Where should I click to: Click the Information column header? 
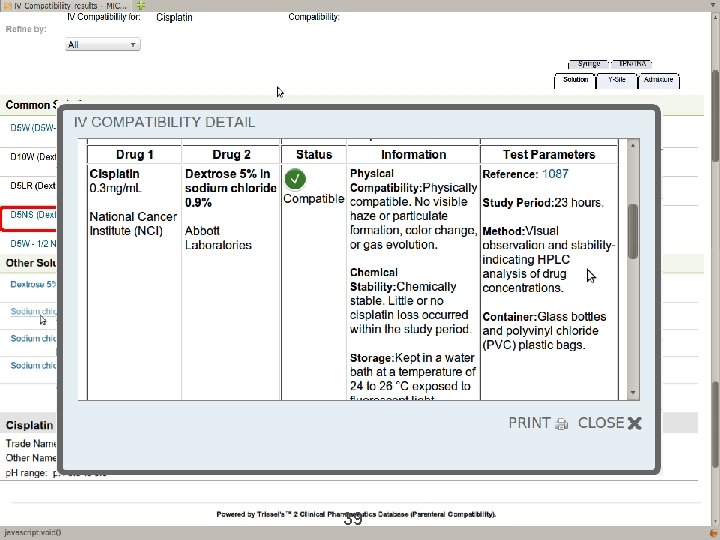coord(413,155)
